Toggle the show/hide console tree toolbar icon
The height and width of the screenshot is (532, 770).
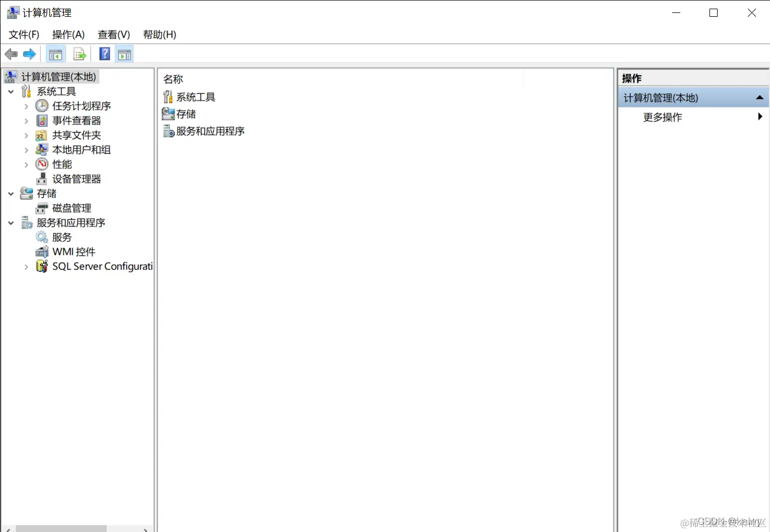pyautogui.click(x=56, y=54)
